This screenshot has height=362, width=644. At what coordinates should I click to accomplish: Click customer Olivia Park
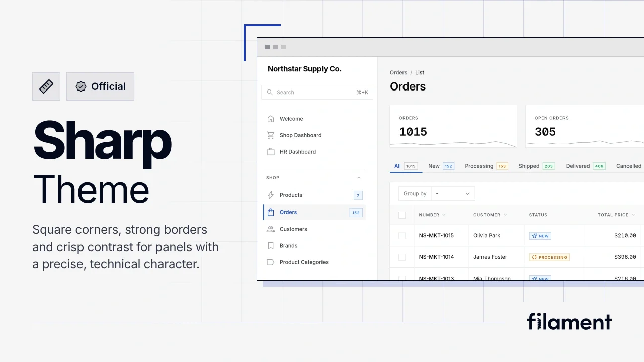coord(487,236)
